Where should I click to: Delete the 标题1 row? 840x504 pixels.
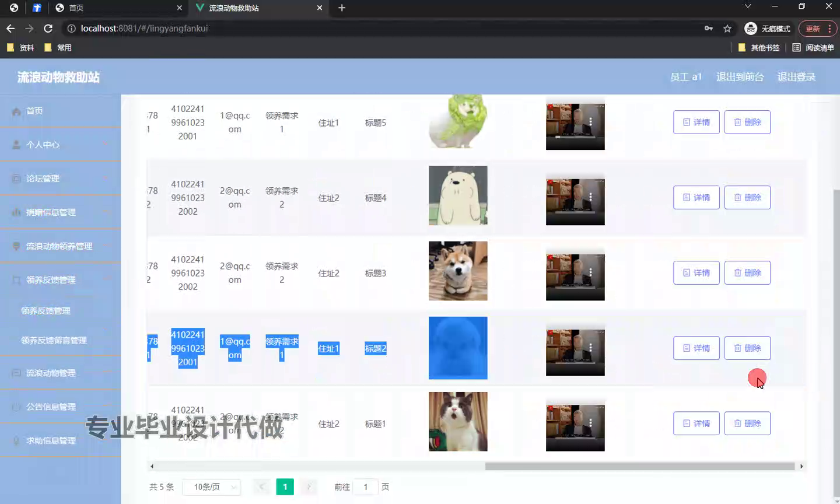pos(747,423)
